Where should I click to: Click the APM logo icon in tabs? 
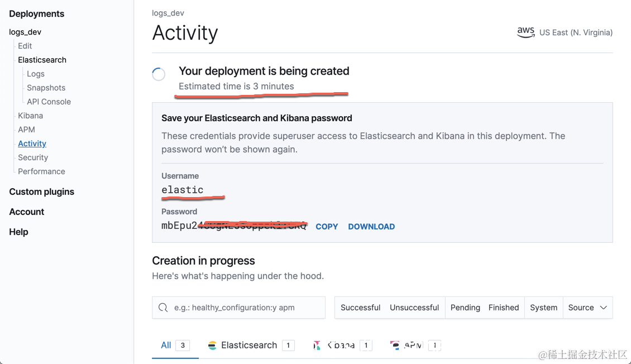pyautogui.click(x=395, y=346)
